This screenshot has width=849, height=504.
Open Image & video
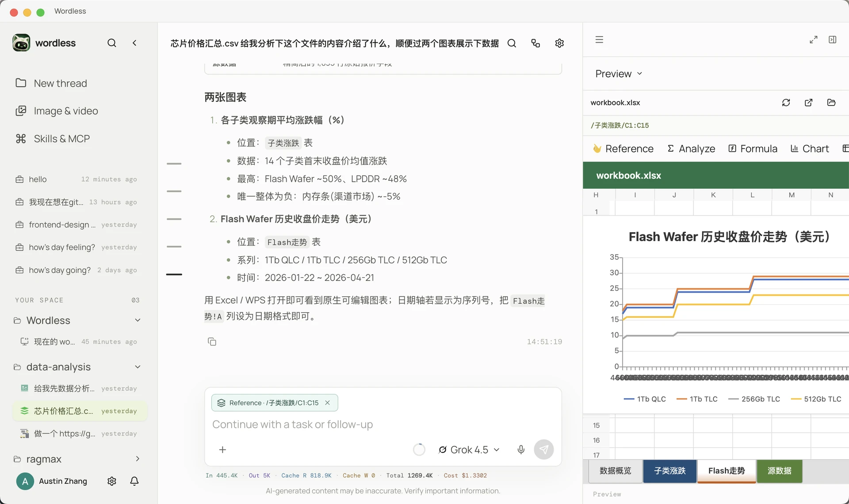(57, 111)
